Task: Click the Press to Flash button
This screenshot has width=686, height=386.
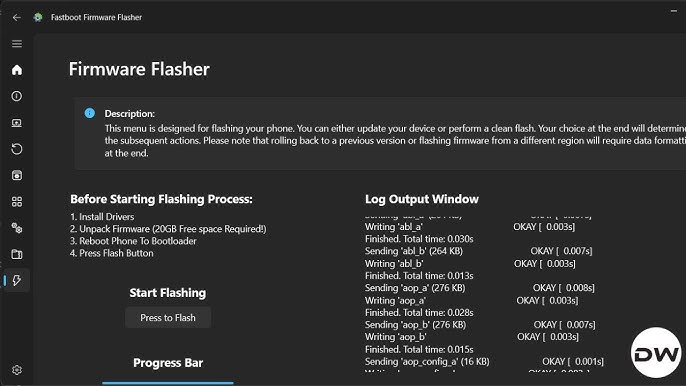Action: click(168, 318)
